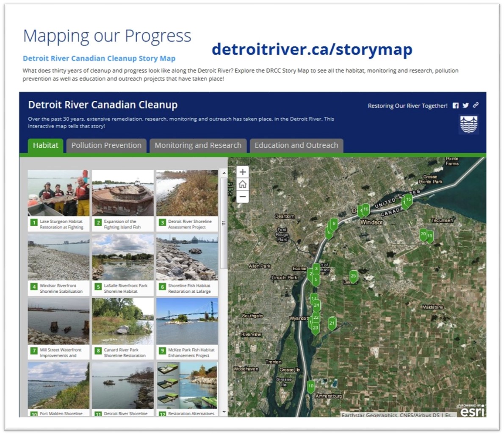Screen dimensions: 504x435
Task: Zoom in on the map
Action: tap(242, 172)
